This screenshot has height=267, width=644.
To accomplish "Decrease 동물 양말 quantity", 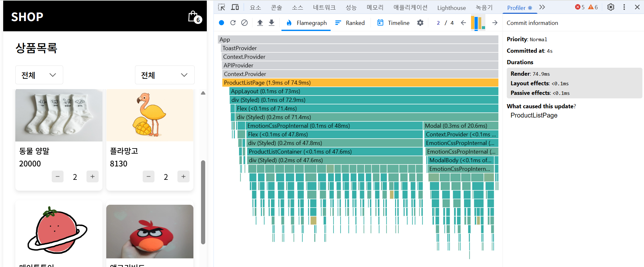I will [58, 176].
